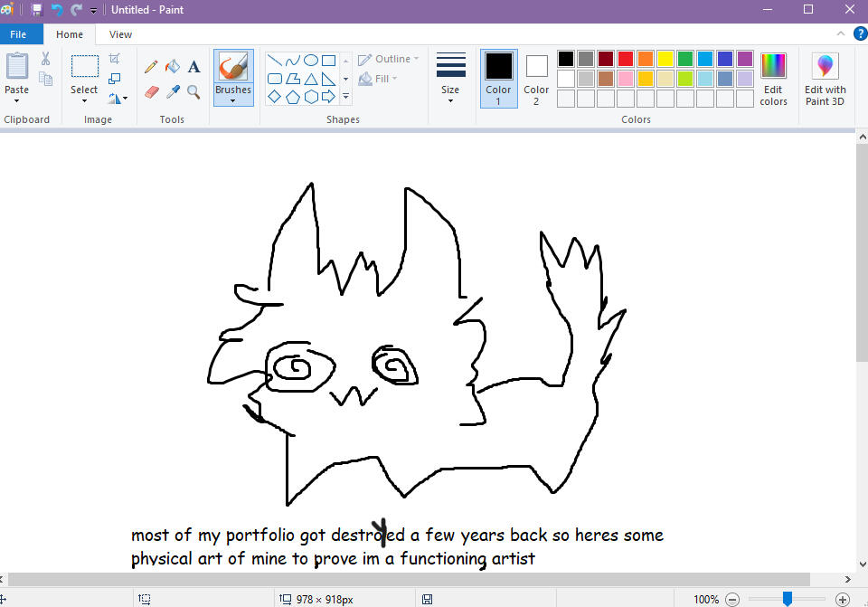Image resolution: width=868 pixels, height=607 pixels.
Task: Open the File menu
Action: (x=18, y=34)
